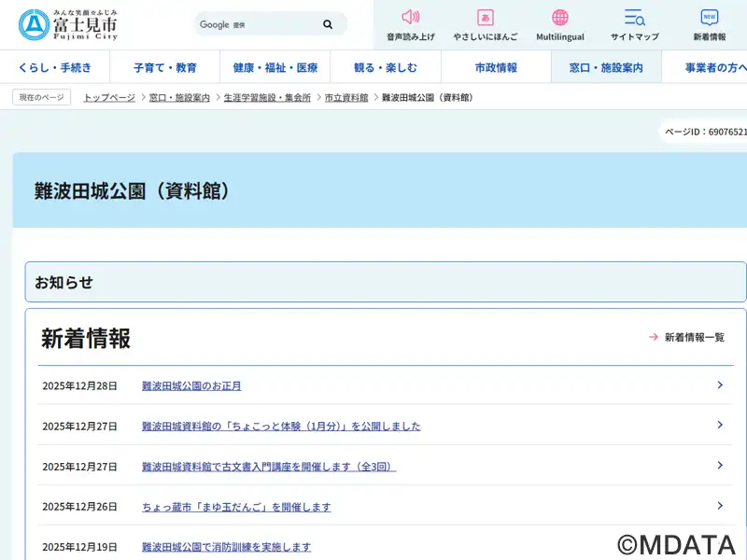Click chevron on ちょこっと体験 news row

pyautogui.click(x=720, y=425)
